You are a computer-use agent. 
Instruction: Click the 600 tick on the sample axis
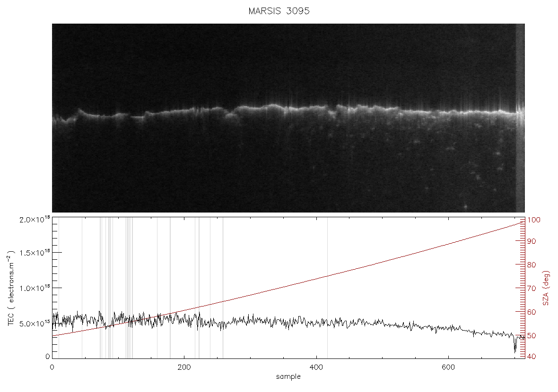pos(448,367)
